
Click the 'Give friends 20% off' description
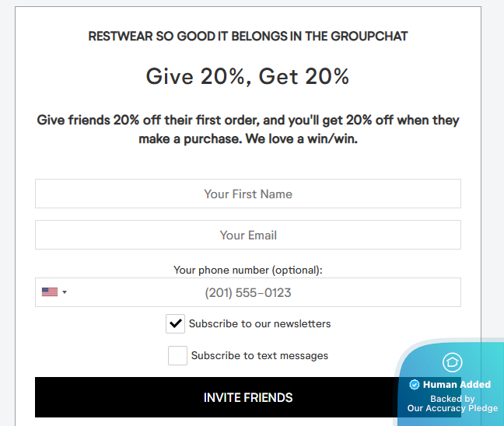[248, 130]
